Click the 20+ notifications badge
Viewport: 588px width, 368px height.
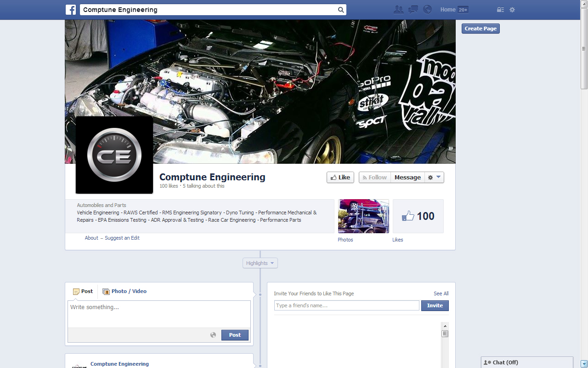coord(463,10)
